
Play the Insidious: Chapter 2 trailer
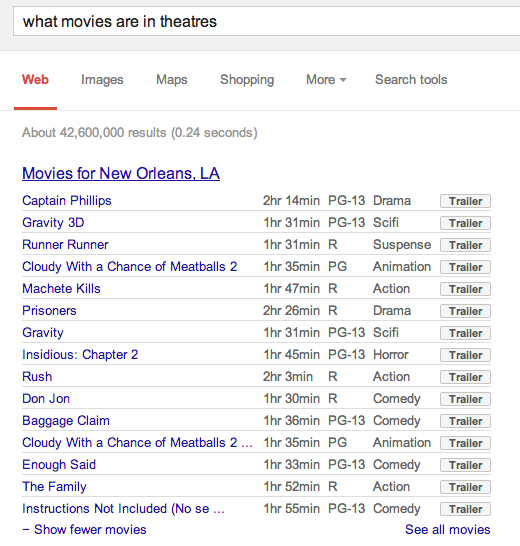tap(465, 355)
